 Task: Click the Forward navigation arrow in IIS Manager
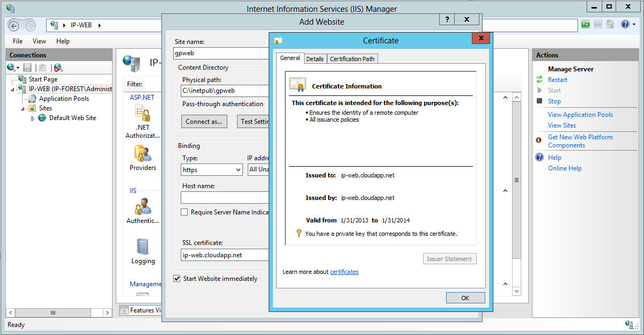[x=31, y=25]
